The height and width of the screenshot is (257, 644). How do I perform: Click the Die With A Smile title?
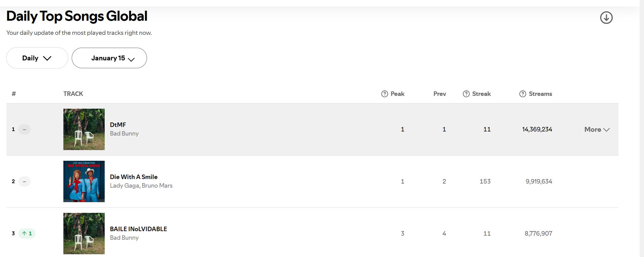coord(134,177)
